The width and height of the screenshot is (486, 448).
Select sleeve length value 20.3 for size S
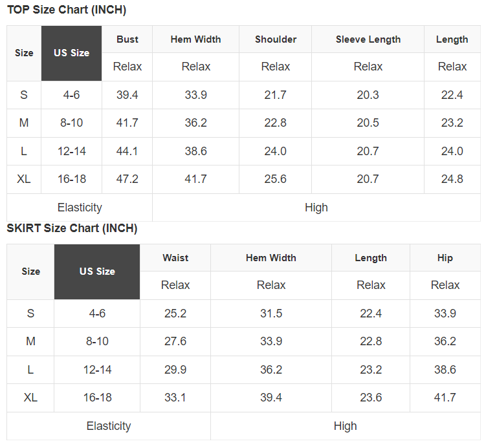coord(368,95)
